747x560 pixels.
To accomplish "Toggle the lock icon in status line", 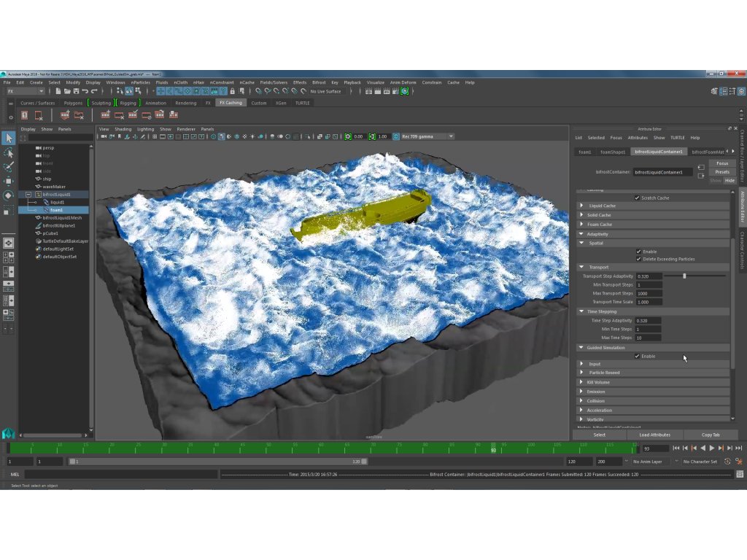I will (x=232, y=91).
